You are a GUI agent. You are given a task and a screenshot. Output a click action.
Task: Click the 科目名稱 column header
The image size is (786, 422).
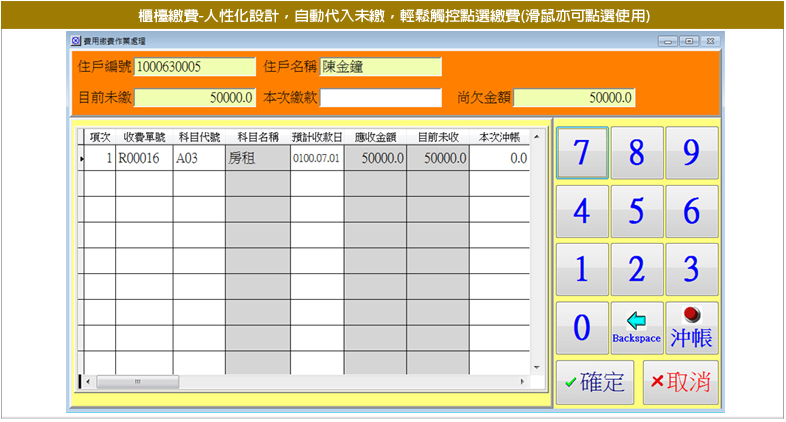(x=257, y=136)
